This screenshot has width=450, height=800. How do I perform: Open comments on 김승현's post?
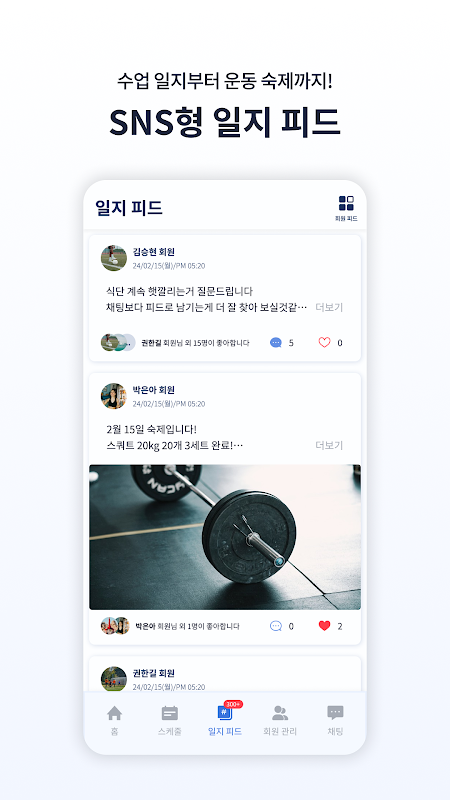276,342
